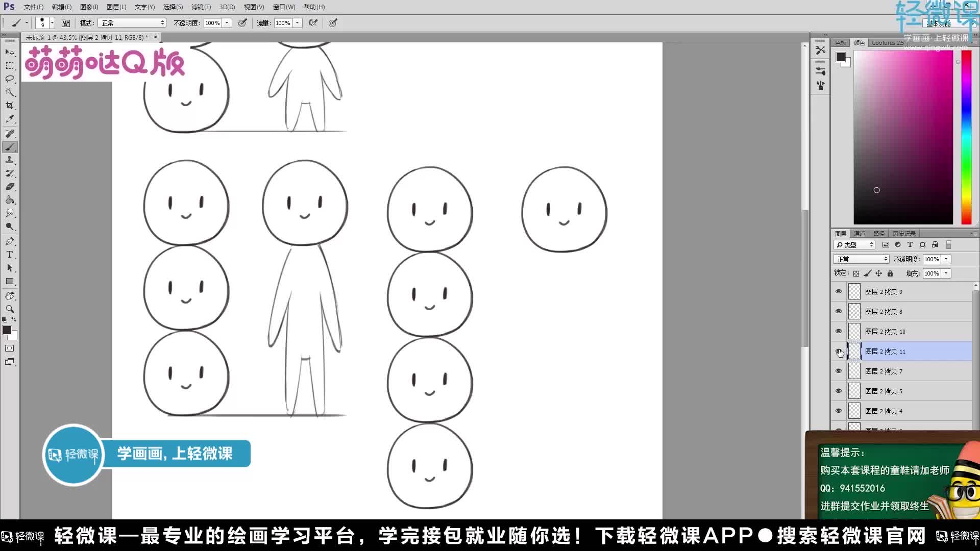Screen dimensions: 980x551
Task: Hide the 图层 2 拷贝 9 layer
Action: (x=839, y=291)
